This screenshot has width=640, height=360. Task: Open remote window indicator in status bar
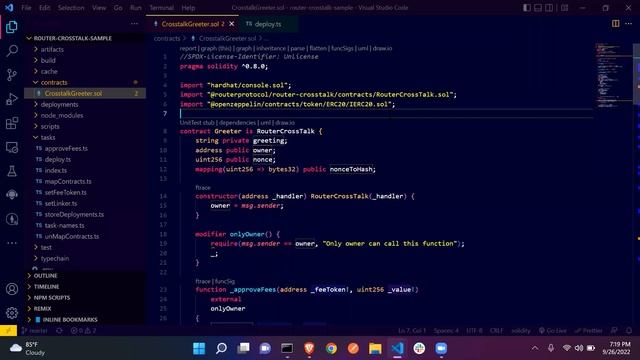[9, 331]
